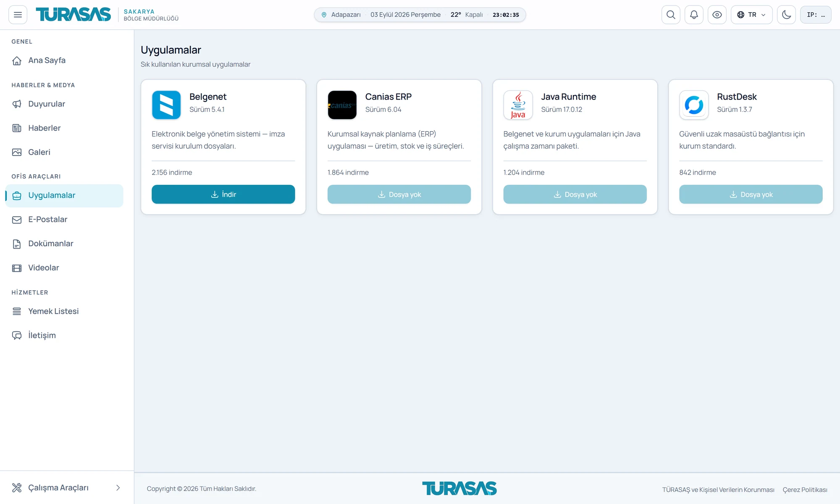Click the Belgenet app logo
This screenshot has width=840, height=504.
(x=166, y=105)
